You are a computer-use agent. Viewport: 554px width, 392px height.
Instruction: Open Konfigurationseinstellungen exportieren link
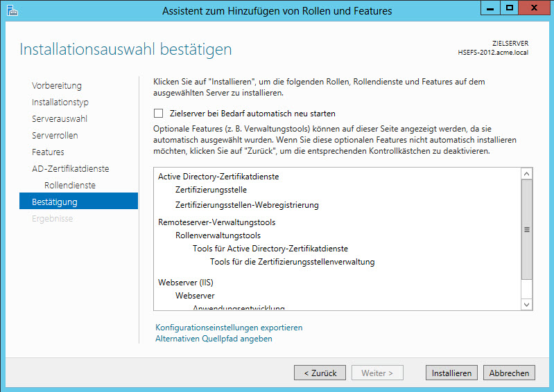tap(229, 328)
